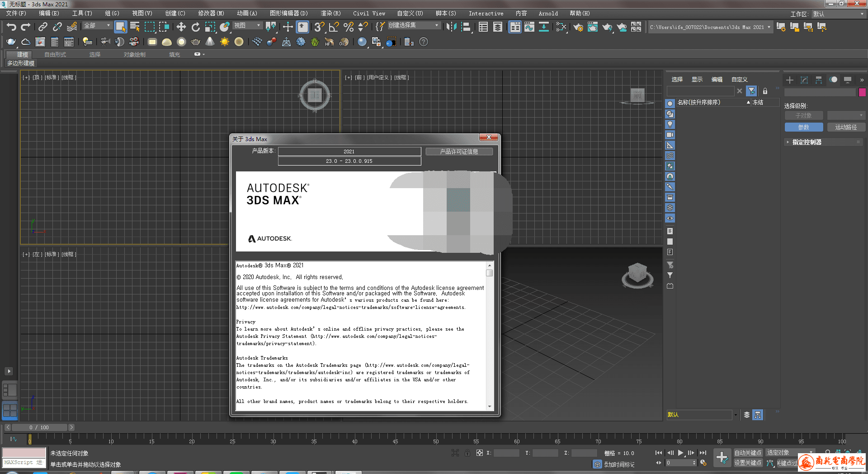Screen dimensions: 868x474
Task: Open the 工作区 默认 workspace dropdown
Action: point(838,14)
